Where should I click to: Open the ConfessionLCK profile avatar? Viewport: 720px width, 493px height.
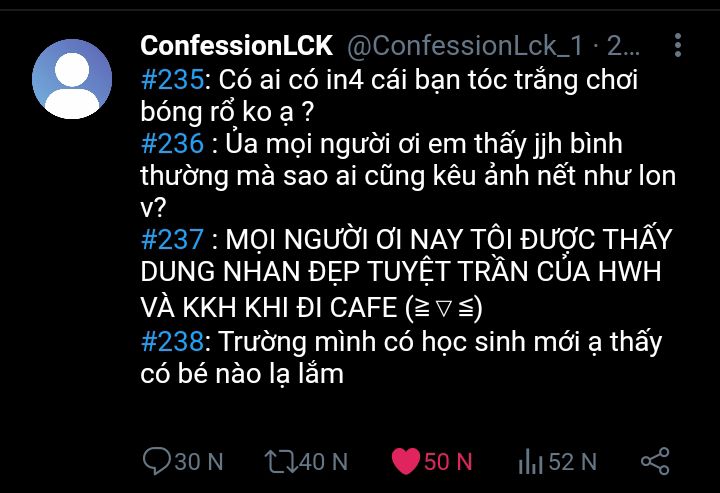(x=72, y=79)
